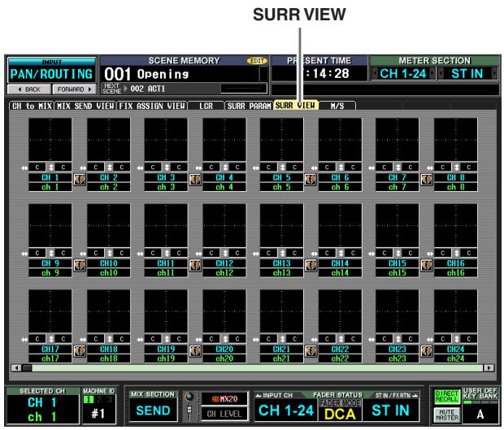This screenshot has height=430, width=504.
Task: Open the SURR PARAM tab
Action: [249, 106]
